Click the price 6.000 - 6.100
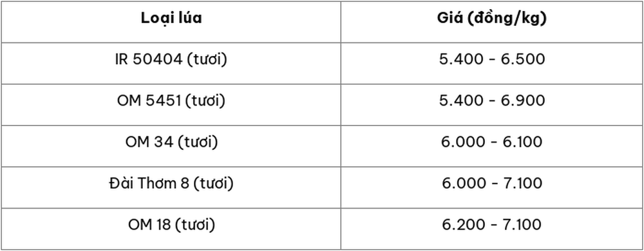The width and height of the screenshot is (644, 251). (x=492, y=142)
